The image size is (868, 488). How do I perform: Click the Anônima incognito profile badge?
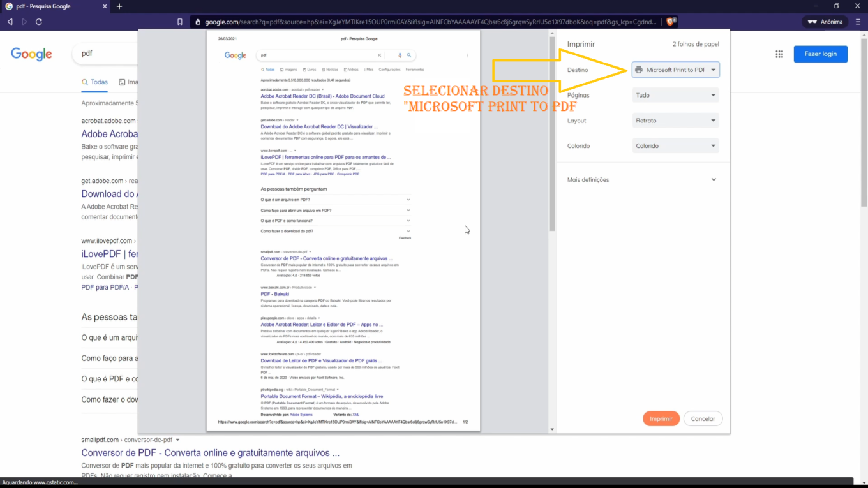point(824,21)
